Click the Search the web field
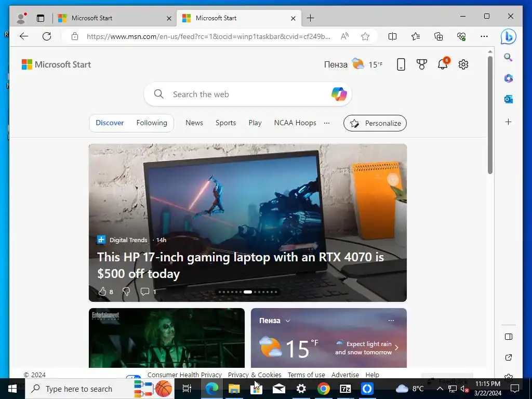532x399 pixels. click(248, 94)
